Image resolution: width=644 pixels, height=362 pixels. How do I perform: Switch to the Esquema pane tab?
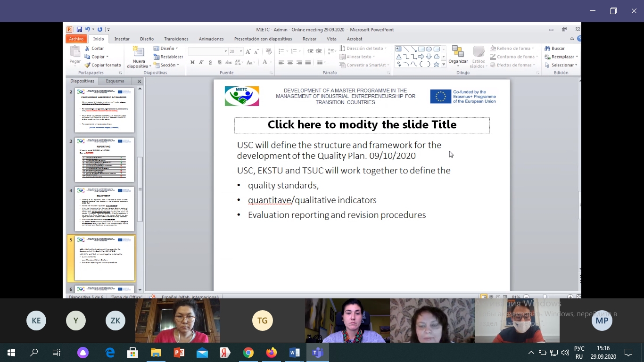[x=115, y=81]
